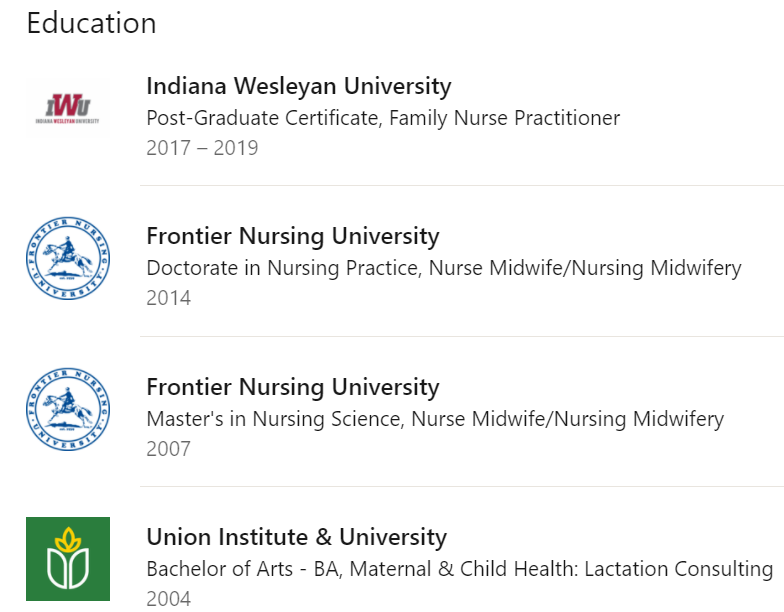Screen dimensions: 784x612
Task: Click Bachelor of Arts - BA degree line
Action: pos(460,569)
